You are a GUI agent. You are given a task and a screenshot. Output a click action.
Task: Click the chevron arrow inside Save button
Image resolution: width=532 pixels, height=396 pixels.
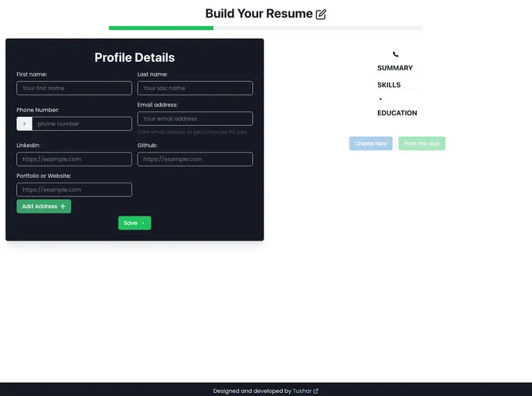(x=143, y=223)
